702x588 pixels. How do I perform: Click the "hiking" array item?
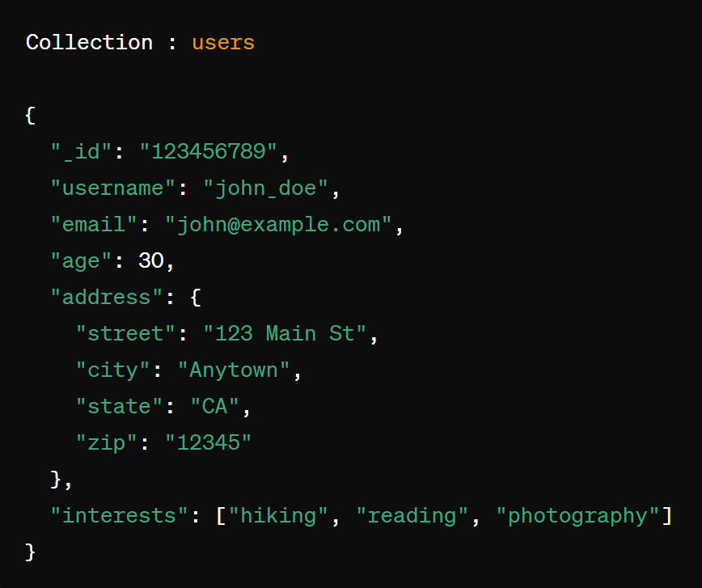[278, 516]
